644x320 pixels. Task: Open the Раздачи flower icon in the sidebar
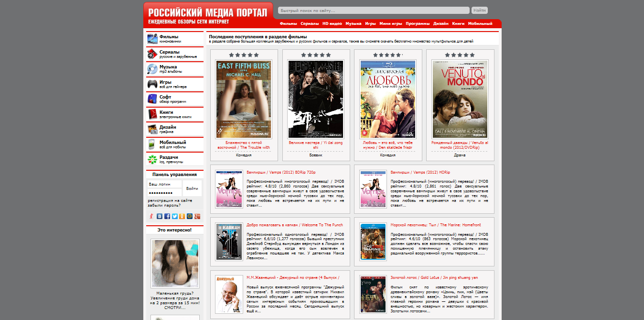[152, 159]
